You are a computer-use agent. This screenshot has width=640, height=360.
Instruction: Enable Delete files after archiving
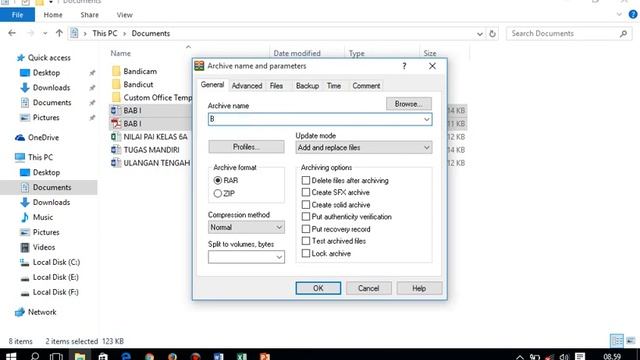[306, 180]
